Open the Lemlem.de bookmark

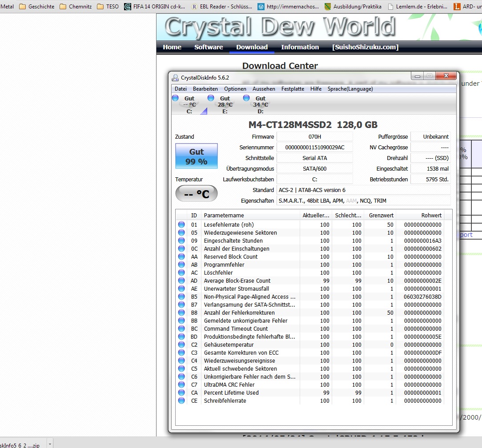[418, 7]
